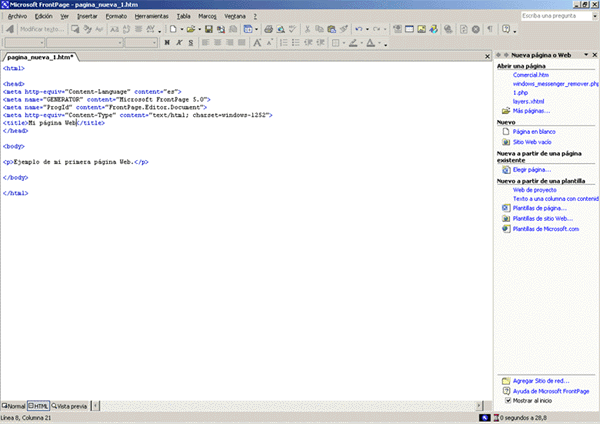
Task: Expand Undo history dropdown arrow
Action: (x=367, y=29)
